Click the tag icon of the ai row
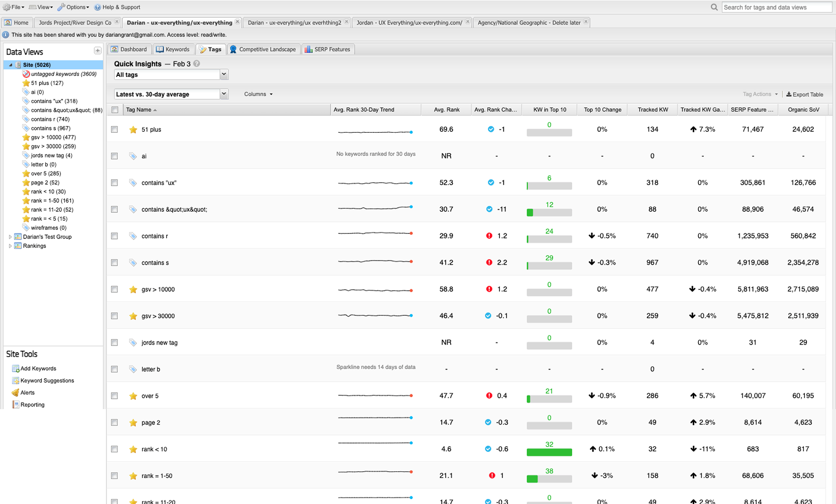 (133, 156)
